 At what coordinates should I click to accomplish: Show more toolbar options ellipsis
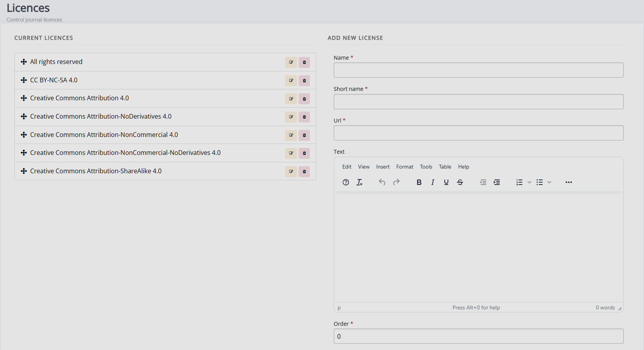pos(569,182)
